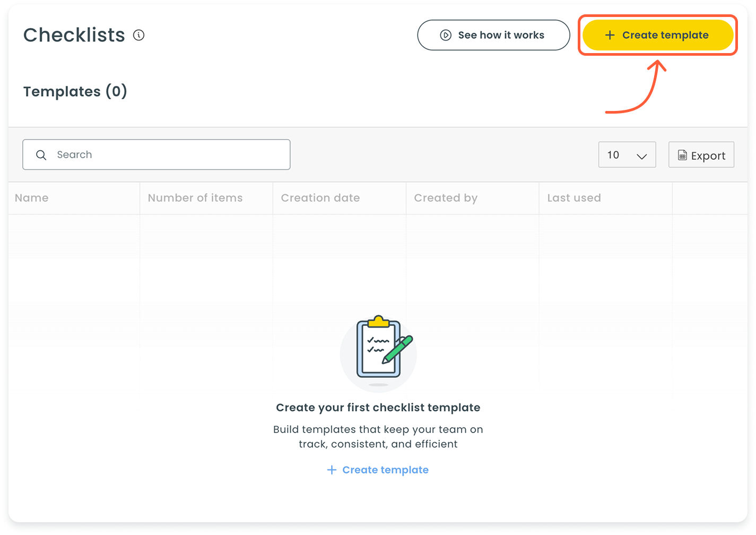The width and height of the screenshot is (756, 535).
Task: Open the items count chooser next to Export
Action: pyautogui.click(x=627, y=154)
